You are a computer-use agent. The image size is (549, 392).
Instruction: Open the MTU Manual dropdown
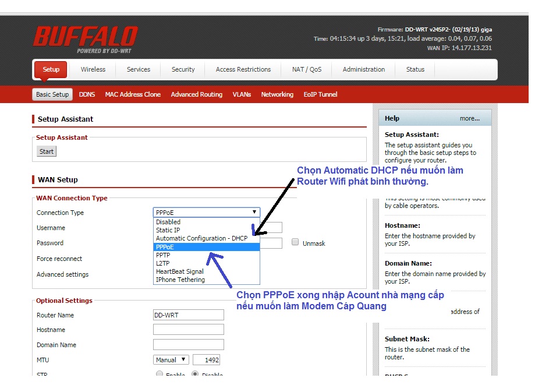click(171, 360)
